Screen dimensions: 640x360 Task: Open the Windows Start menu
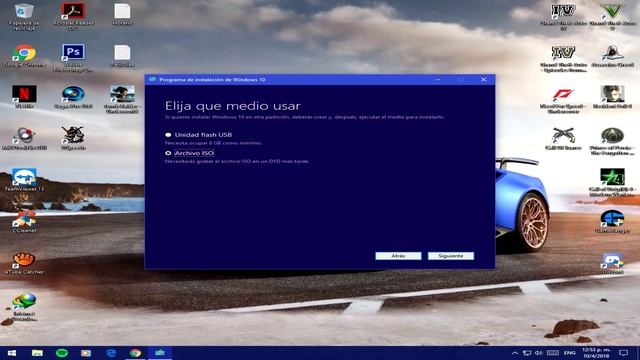(12, 353)
